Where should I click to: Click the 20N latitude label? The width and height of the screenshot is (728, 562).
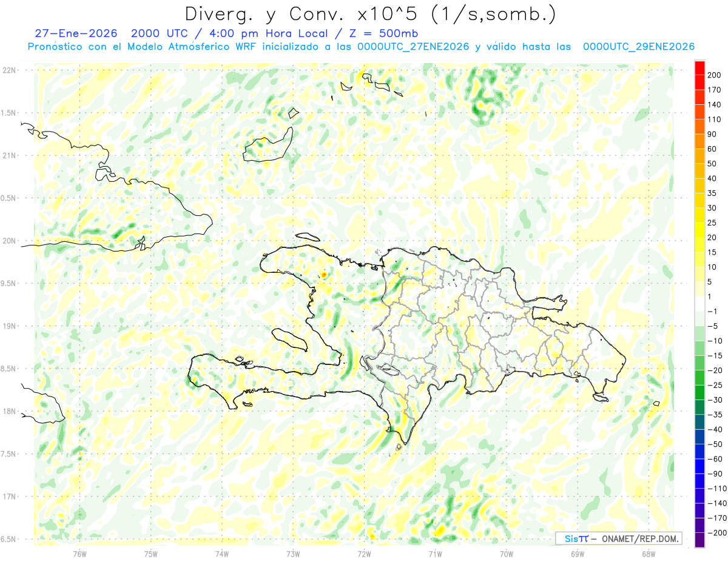click(x=9, y=241)
